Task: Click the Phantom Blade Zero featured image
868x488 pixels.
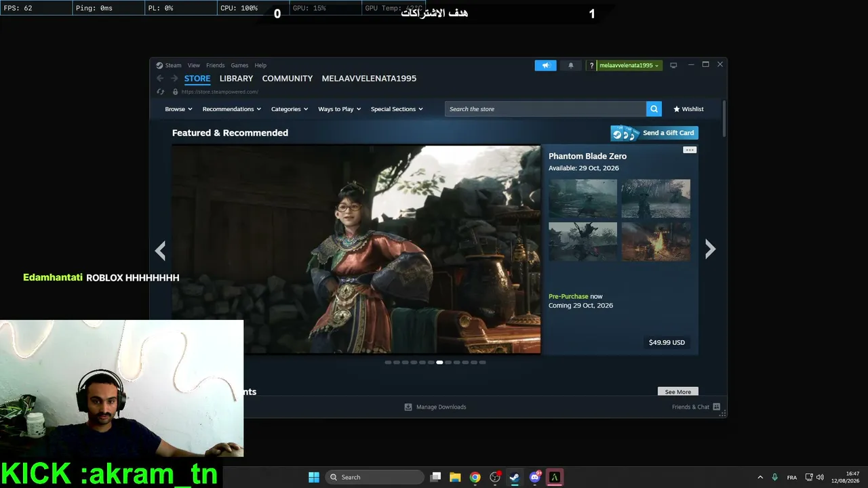Action: click(356, 249)
